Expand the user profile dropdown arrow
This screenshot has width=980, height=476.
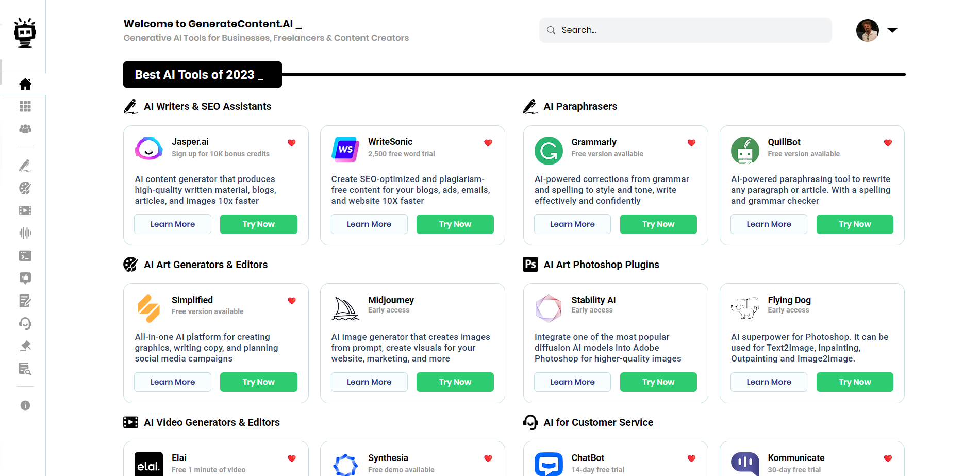tap(892, 30)
